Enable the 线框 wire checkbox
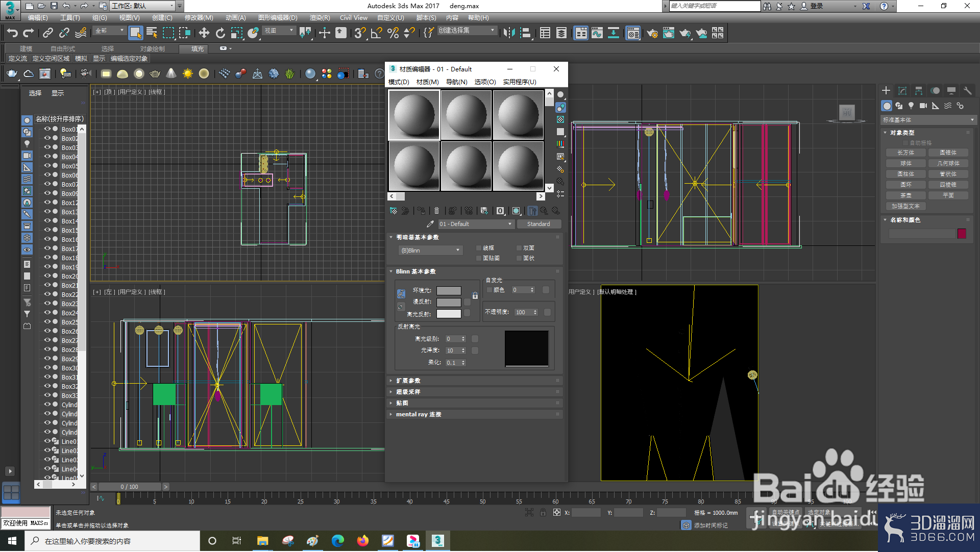The width and height of the screenshot is (980, 552). (479, 248)
